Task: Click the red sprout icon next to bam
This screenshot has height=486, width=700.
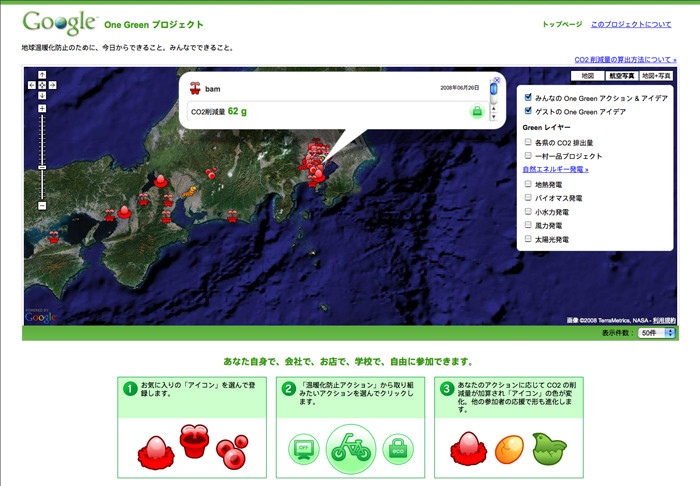Action: tap(195, 88)
